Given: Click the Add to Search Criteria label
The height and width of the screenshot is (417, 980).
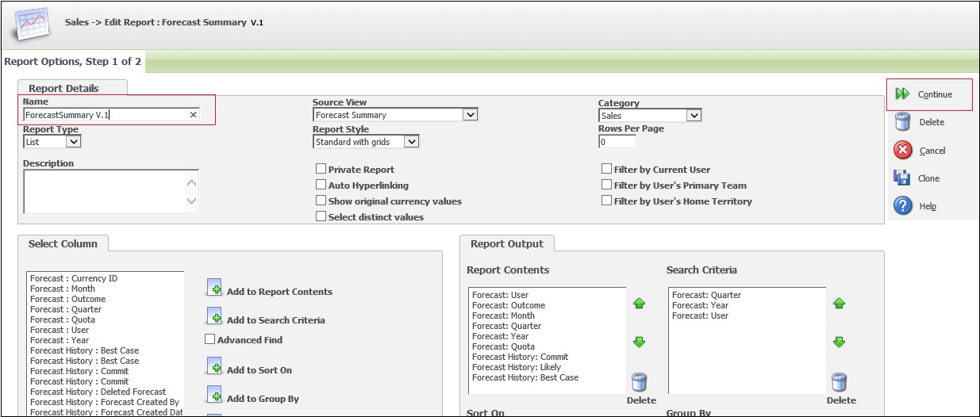Looking at the screenshot, I should coord(276,320).
